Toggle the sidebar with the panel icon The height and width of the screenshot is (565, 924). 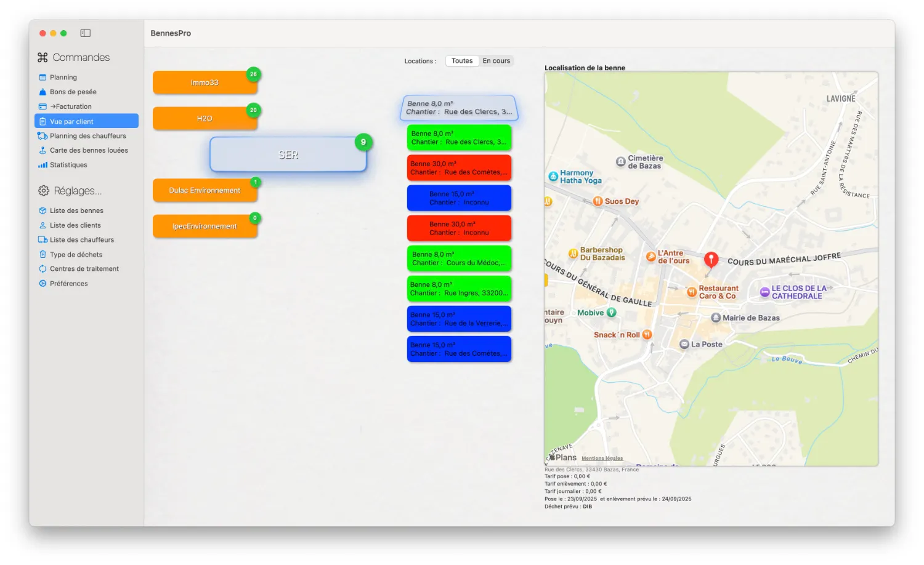tap(85, 33)
